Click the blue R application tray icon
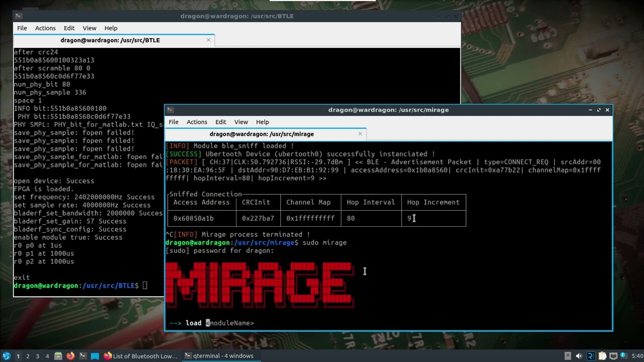644x362 pixels. tap(591, 356)
